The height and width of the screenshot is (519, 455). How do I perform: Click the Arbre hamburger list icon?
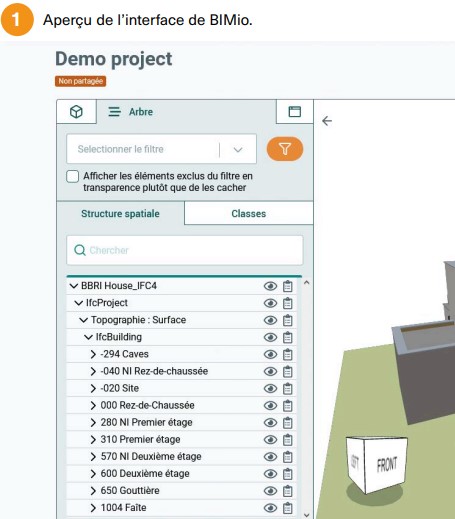click(114, 112)
